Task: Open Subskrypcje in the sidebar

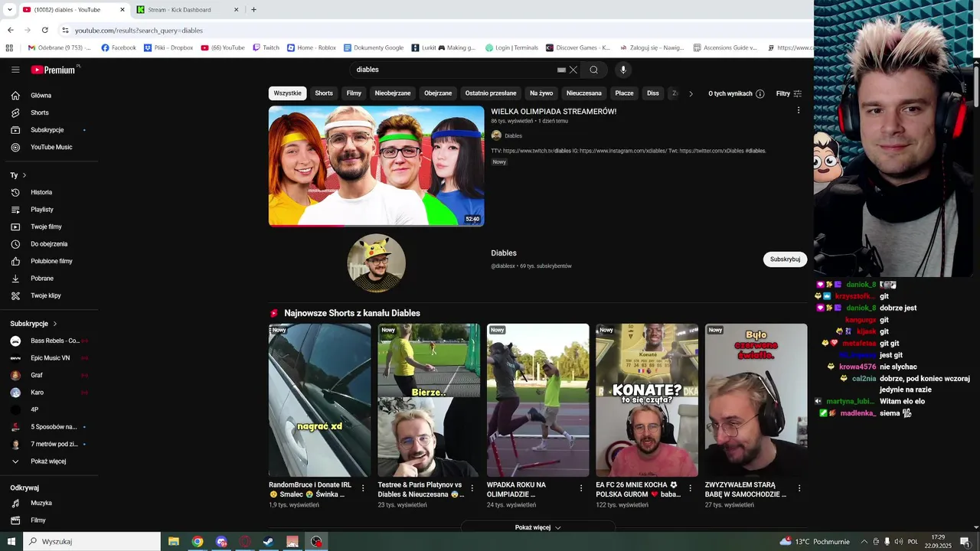Action: 49,130
